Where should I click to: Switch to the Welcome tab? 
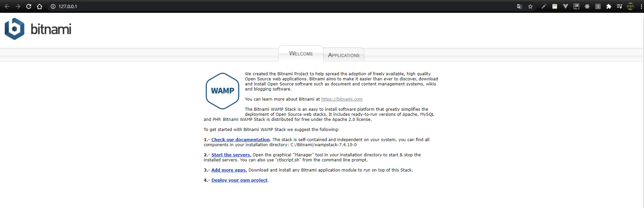pyautogui.click(x=301, y=53)
